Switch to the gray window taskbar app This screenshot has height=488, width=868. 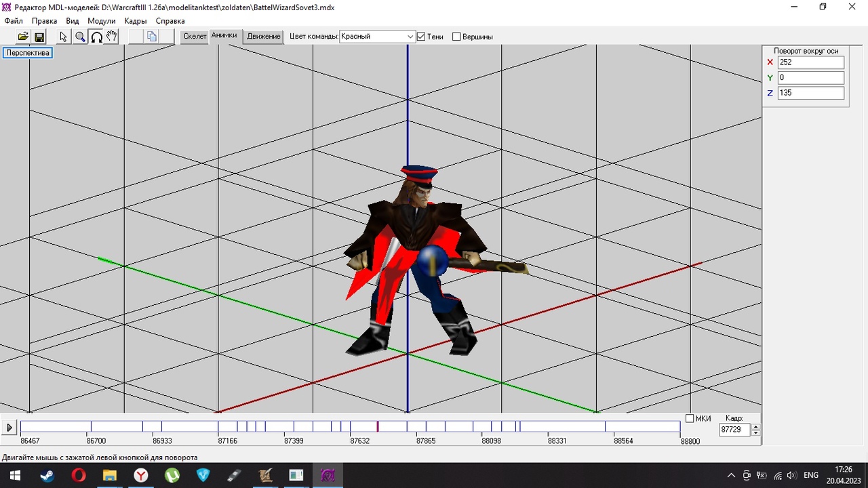pyautogui.click(x=297, y=475)
